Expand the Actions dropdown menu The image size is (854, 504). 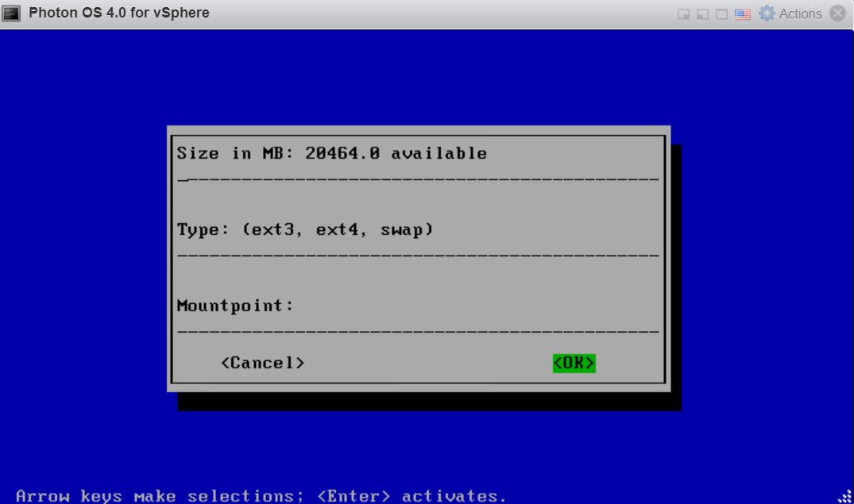[800, 13]
